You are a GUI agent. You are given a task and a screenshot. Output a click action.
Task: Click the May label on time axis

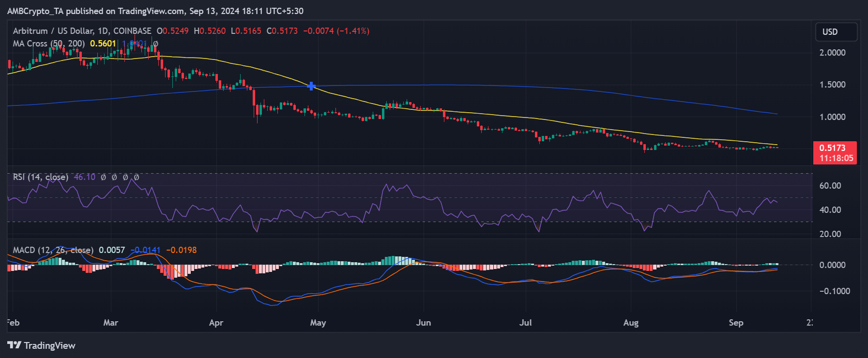318,323
